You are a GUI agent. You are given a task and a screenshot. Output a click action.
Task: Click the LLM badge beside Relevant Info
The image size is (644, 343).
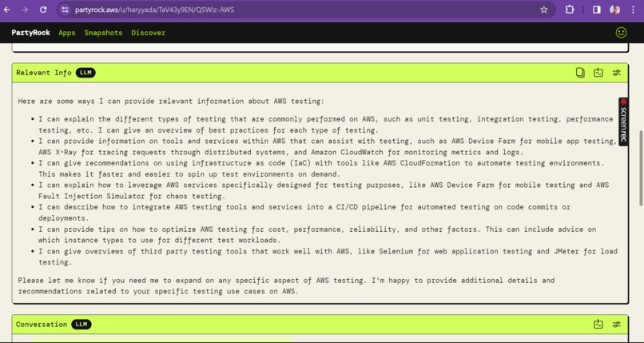coord(85,73)
